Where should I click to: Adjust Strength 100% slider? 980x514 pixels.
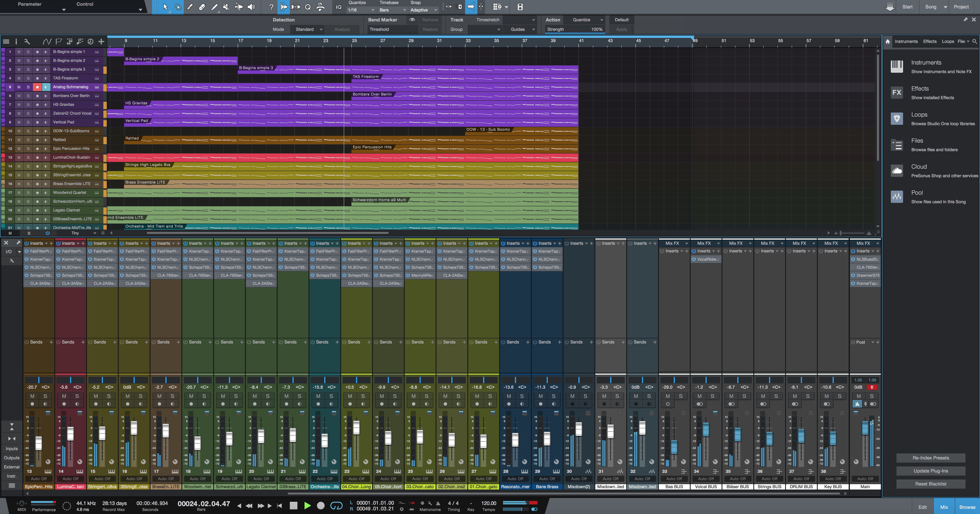(574, 29)
